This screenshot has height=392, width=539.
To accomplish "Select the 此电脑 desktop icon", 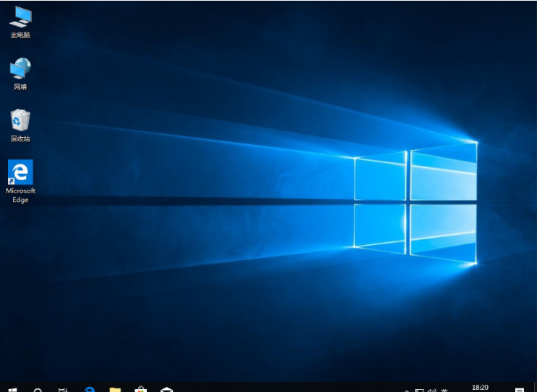I will tap(20, 22).
